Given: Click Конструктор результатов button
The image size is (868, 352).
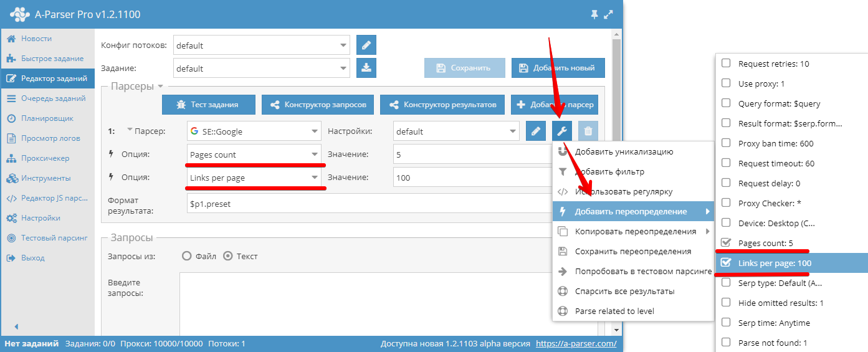Looking at the screenshot, I should pyautogui.click(x=443, y=105).
